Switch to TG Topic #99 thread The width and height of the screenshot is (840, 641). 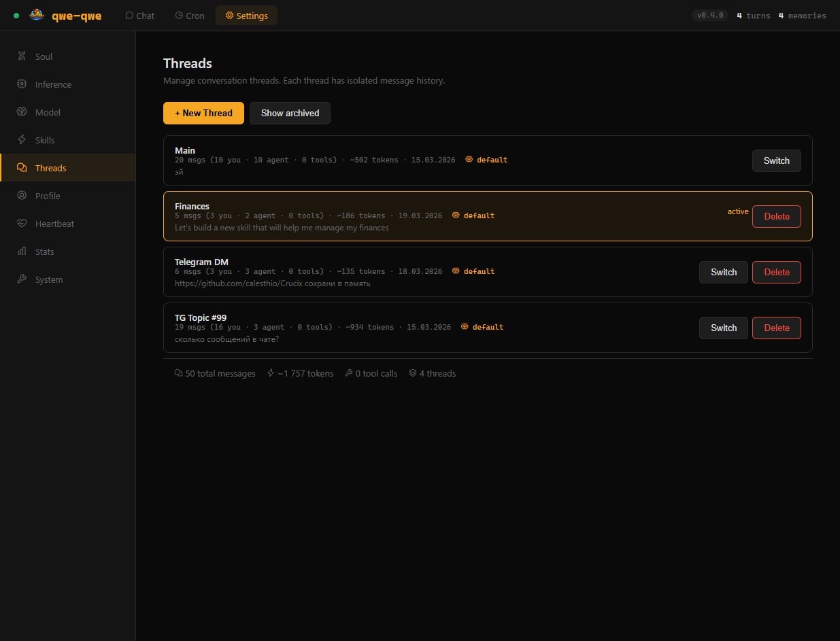(x=723, y=328)
